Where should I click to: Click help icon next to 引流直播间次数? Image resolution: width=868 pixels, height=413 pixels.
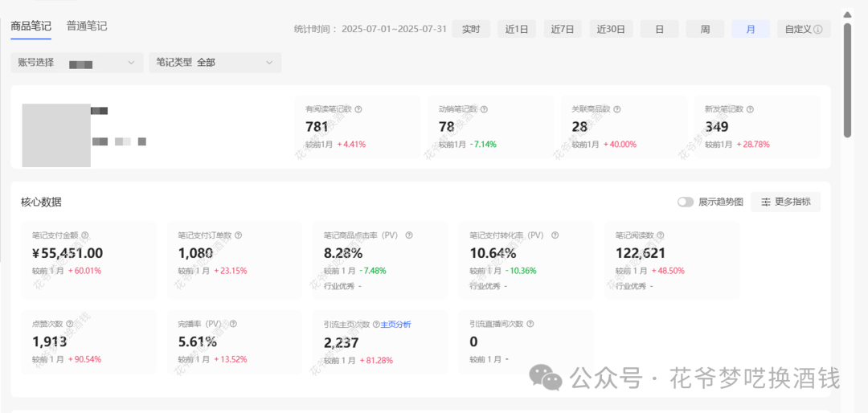[x=530, y=324]
